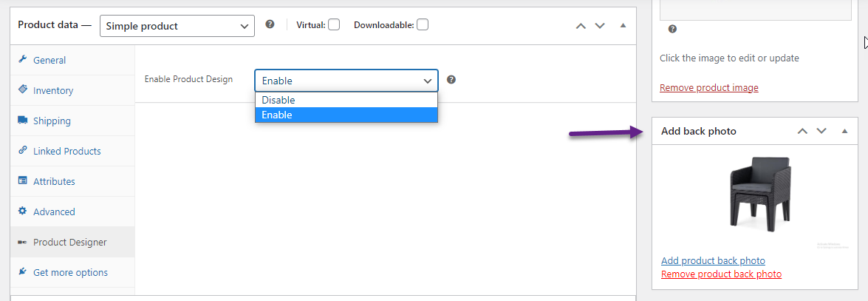Image resolution: width=868 pixels, height=301 pixels.
Task: Click the Shipping truck icon
Action: point(23,121)
